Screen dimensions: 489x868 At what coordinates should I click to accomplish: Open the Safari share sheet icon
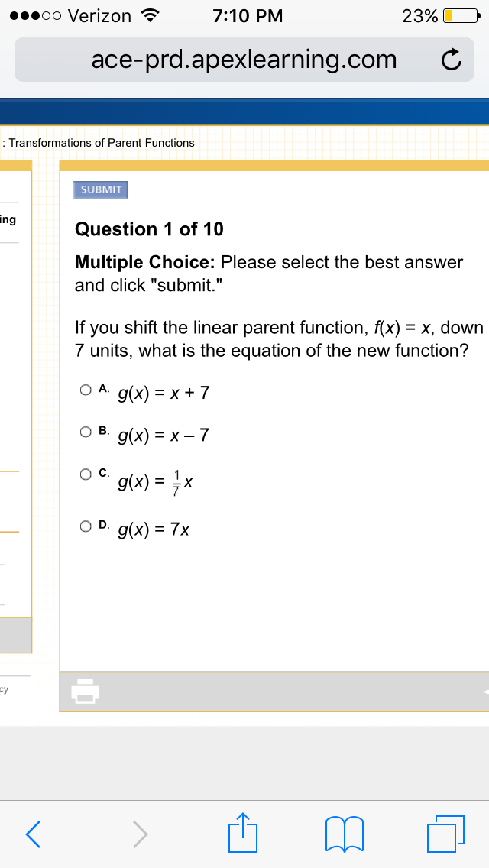click(x=243, y=831)
